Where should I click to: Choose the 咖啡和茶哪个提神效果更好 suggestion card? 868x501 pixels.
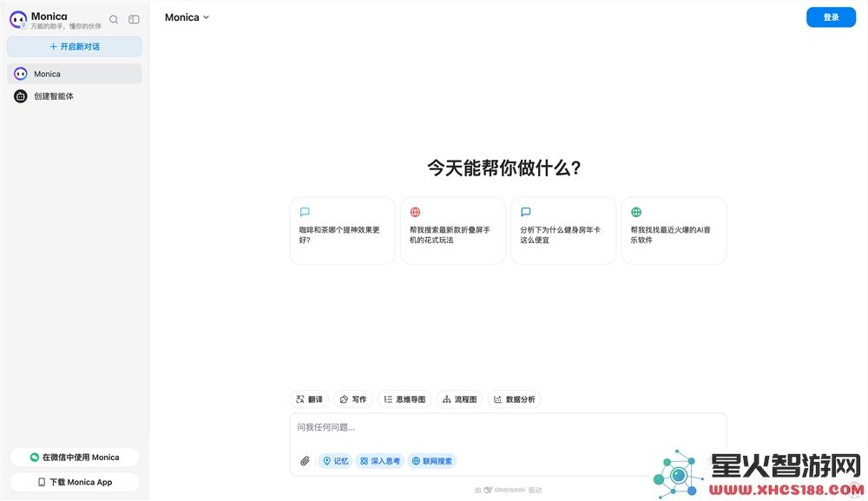(342, 230)
